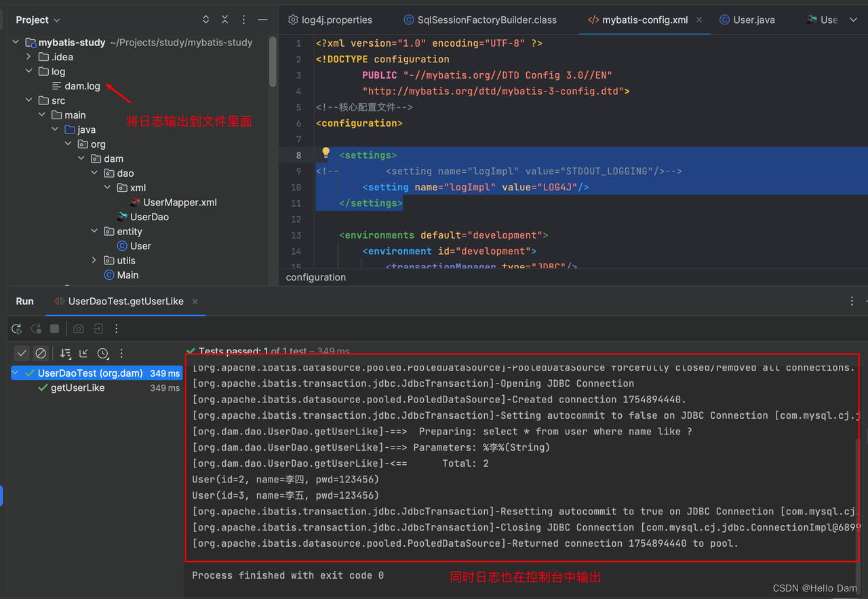Open UserMapper.xml in project tree
Image resolution: width=868 pixels, height=599 pixels.
click(x=173, y=203)
